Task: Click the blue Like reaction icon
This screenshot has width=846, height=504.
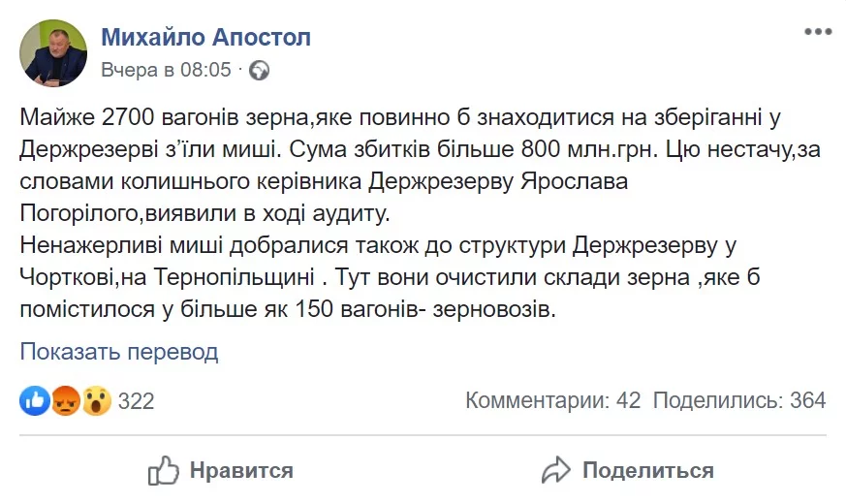Action: click(34, 400)
